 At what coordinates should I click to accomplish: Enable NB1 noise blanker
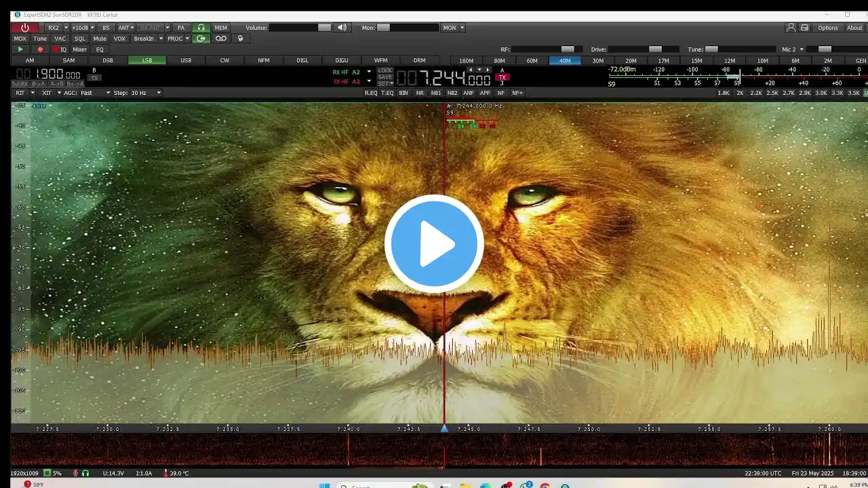tap(436, 93)
